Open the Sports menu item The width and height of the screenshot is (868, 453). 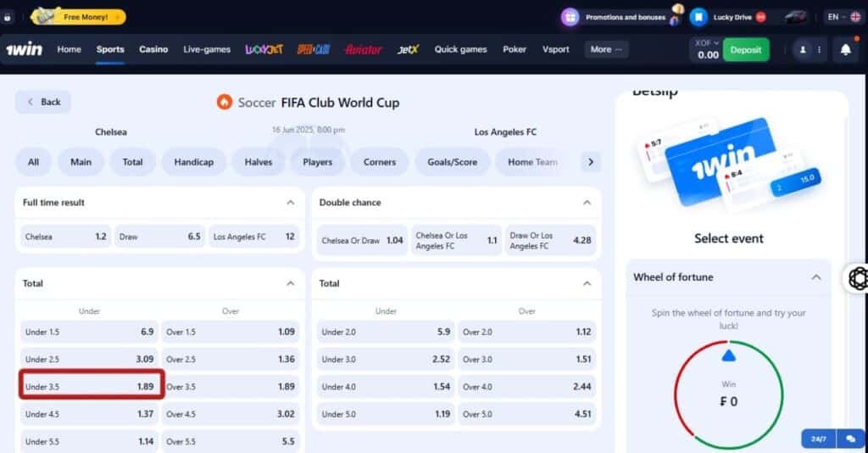pyautogui.click(x=110, y=49)
